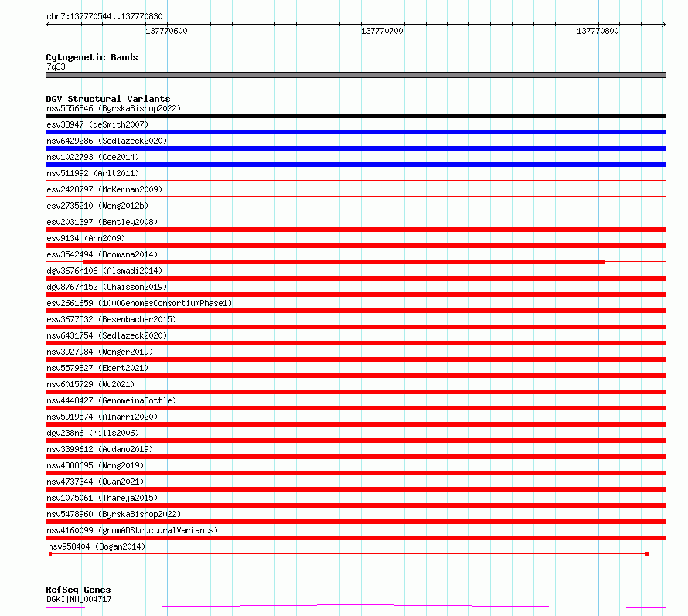Click the gray 7q33 cytogenetic band bar
688x616 pixels.
click(x=356, y=75)
